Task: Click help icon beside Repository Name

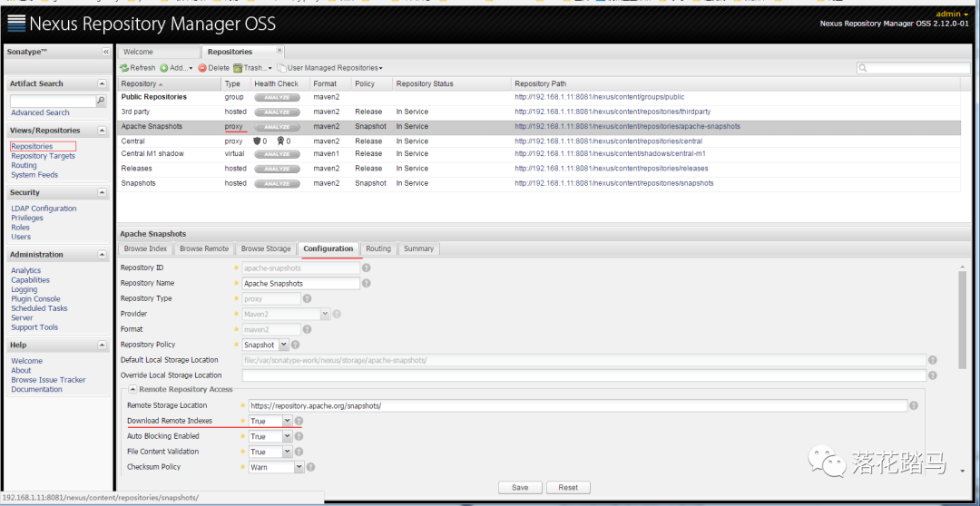Action: pyautogui.click(x=367, y=284)
